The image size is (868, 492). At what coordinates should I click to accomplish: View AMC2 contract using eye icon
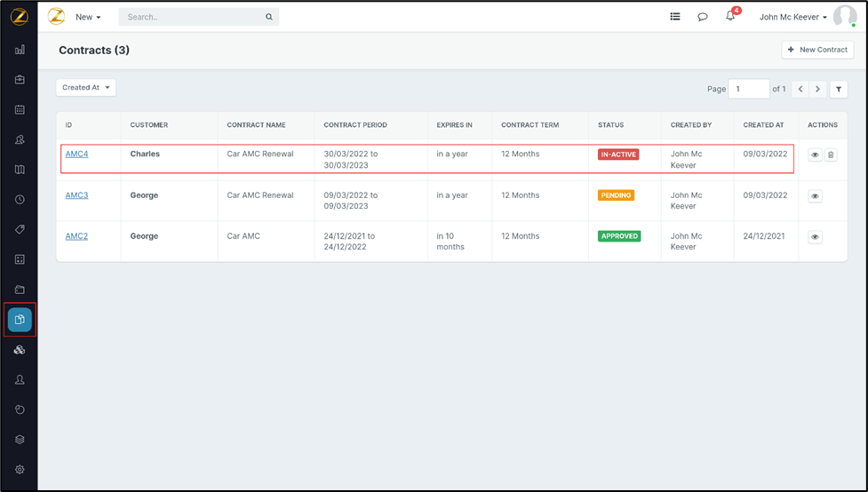(815, 237)
